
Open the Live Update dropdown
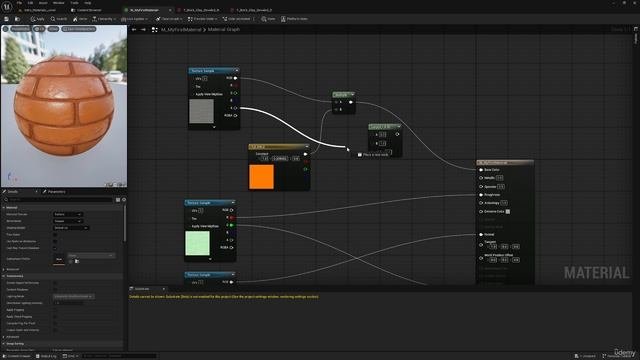tap(134, 19)
